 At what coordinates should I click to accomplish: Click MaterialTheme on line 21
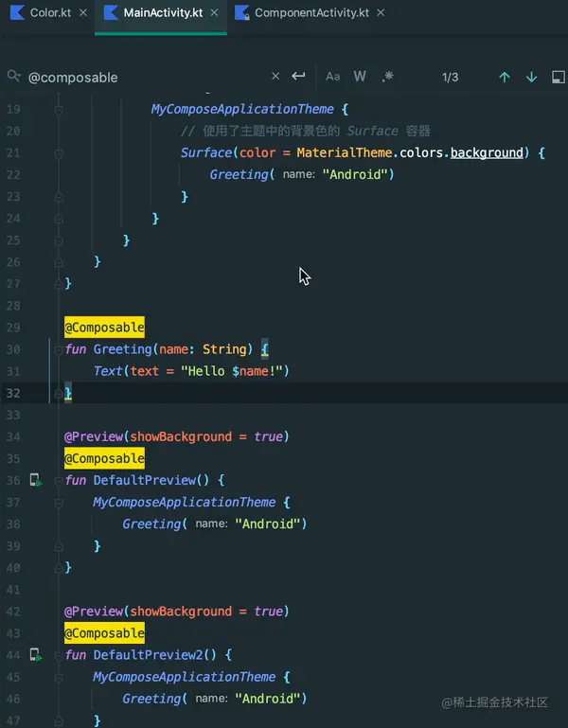(345, 152)
